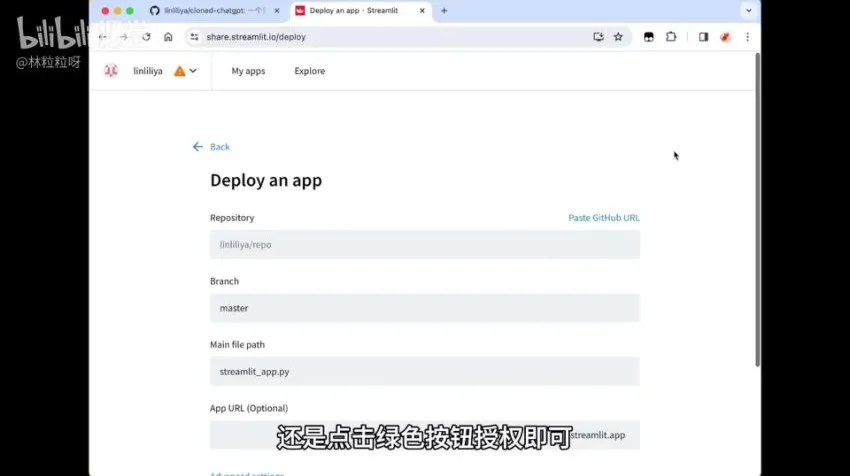Focus the Repository input field
Screen dimensions: 850x476
[x=424, y=245]
